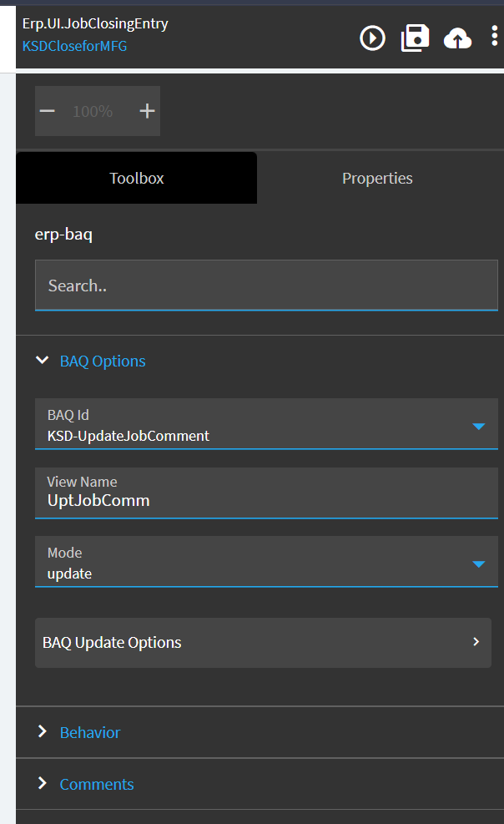
Task: Click the View Name text field
Action: pos(266,501)
